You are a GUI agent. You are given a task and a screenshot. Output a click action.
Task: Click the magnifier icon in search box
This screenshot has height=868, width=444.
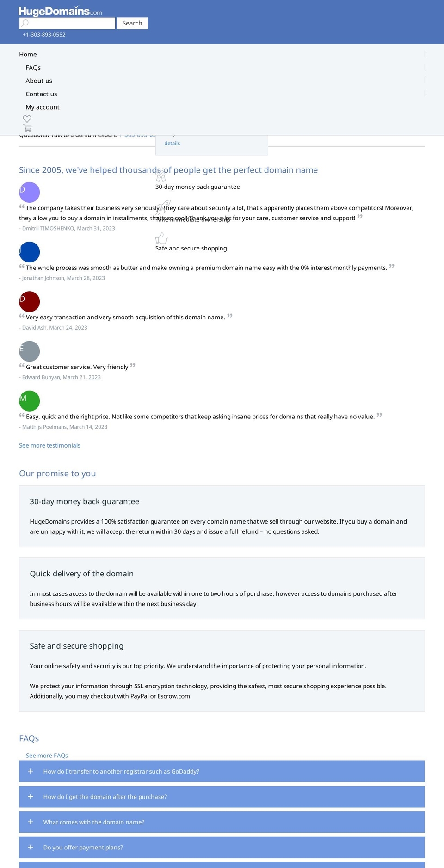click(25, 23)
